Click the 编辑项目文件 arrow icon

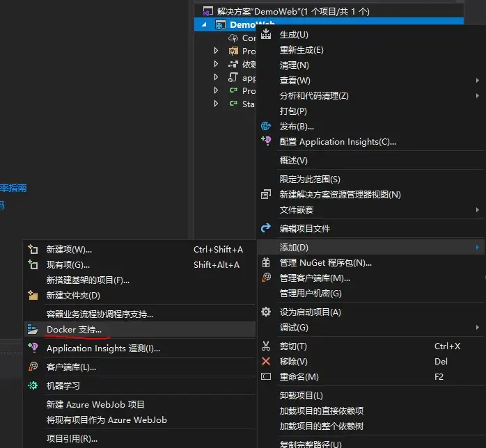coord(266,228)
